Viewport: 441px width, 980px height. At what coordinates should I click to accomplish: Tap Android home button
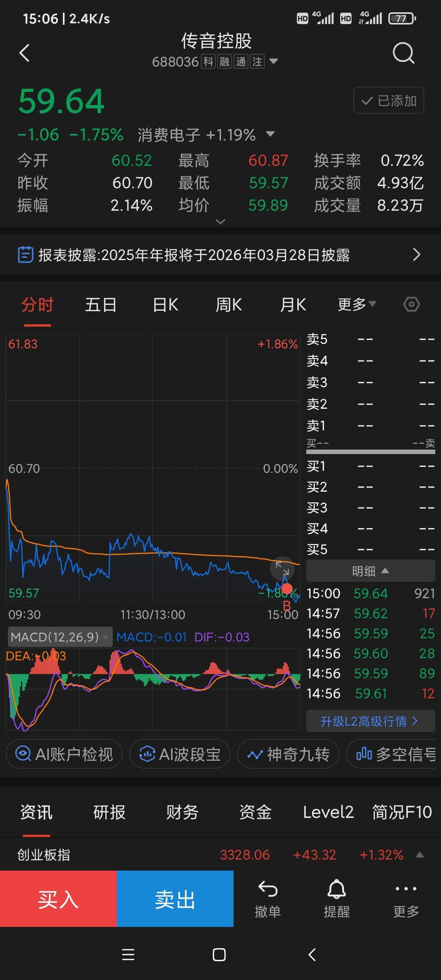point(219,955)
